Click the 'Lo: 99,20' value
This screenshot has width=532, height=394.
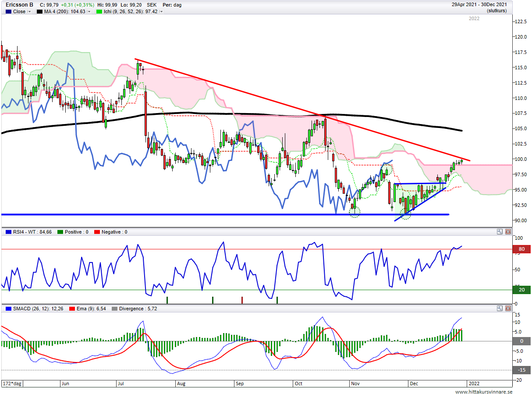132,5
